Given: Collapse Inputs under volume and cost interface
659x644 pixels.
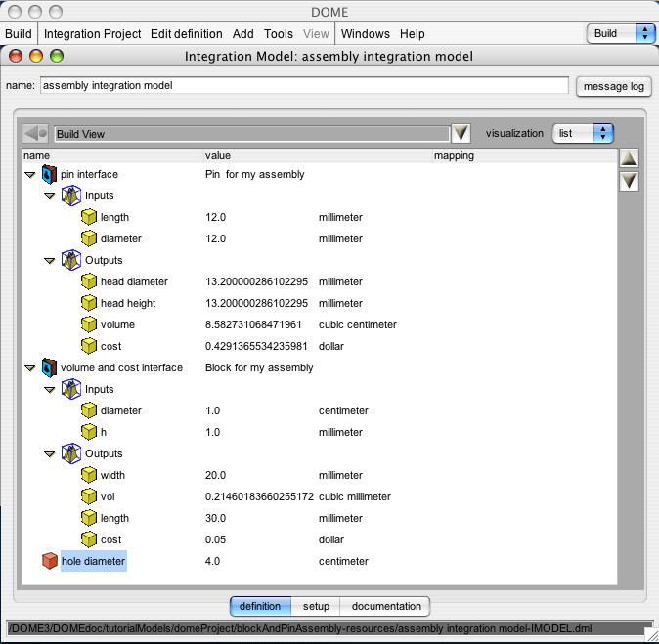Looking at the screenshot, I should 50,390.
